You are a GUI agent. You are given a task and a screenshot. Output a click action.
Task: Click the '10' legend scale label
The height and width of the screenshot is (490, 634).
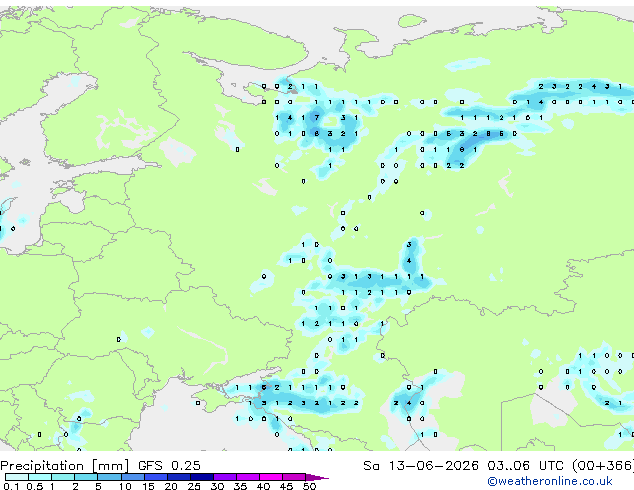click(x=125, y=486)
